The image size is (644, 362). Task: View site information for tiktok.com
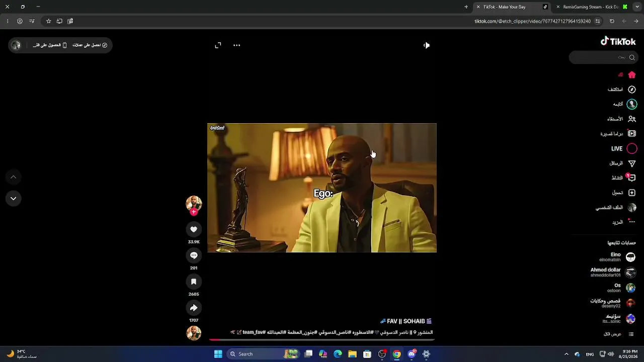(598, 21)
